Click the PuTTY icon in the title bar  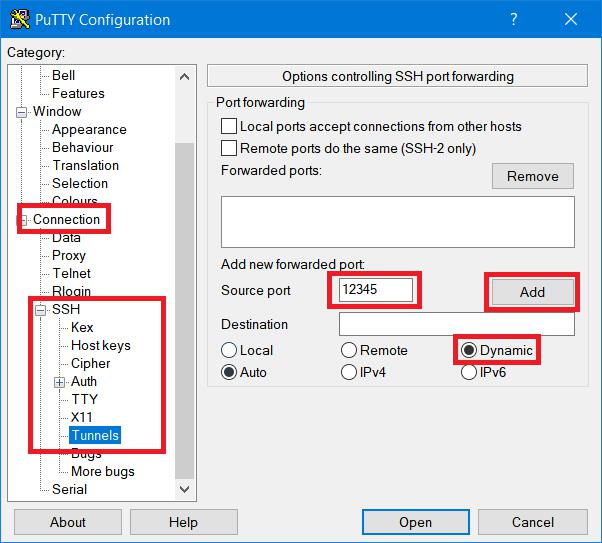pyautogui.click(x=20, y=19)
